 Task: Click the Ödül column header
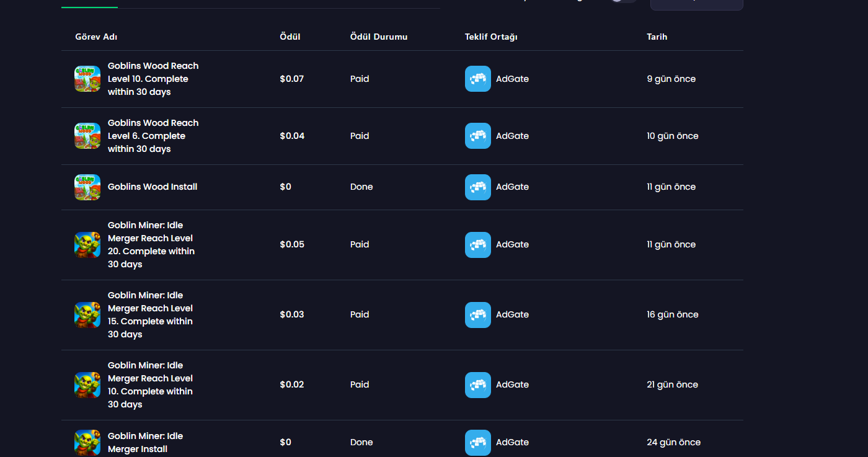coord(290,37)
